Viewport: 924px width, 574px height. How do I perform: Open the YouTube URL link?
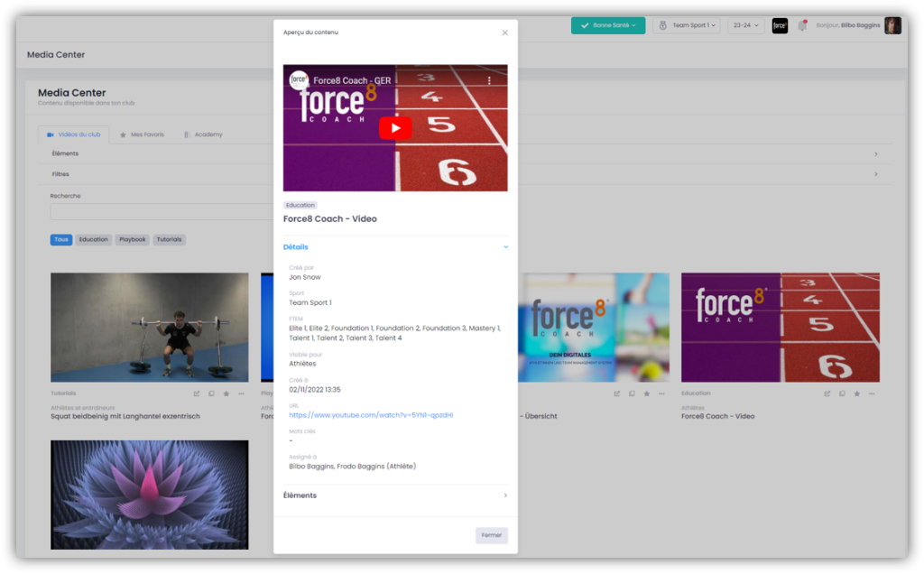point(371,415)
